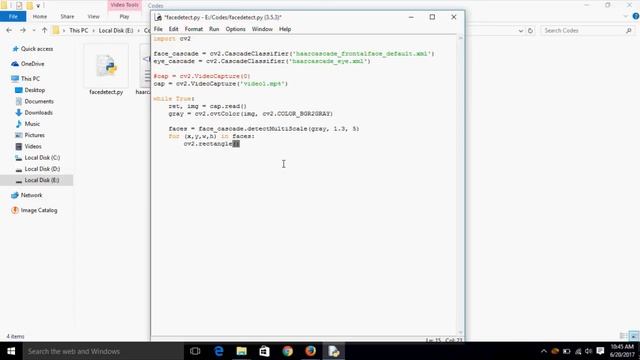Expand Explorer ribbon chevron
The image size is (640, 360).
coord(626,16)
